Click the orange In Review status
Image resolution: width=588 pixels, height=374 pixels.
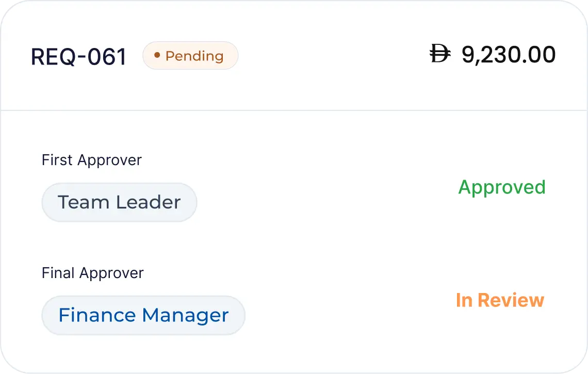(499, 300)
